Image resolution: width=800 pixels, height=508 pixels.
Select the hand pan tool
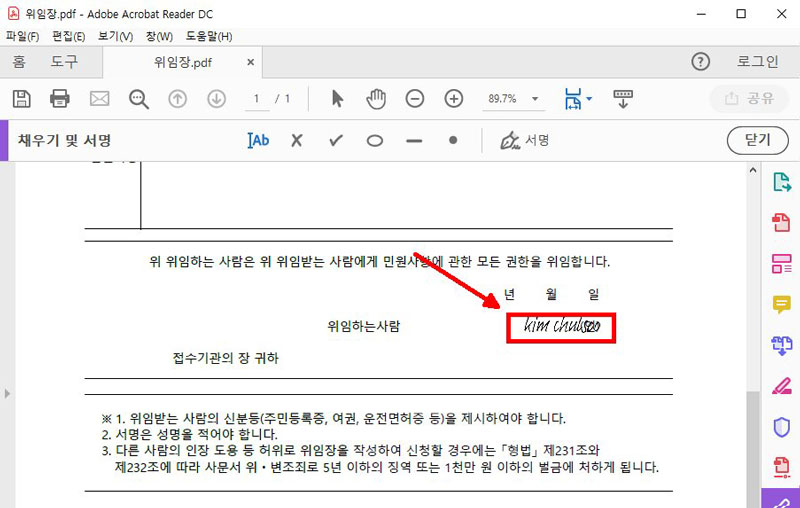(376, 99)
